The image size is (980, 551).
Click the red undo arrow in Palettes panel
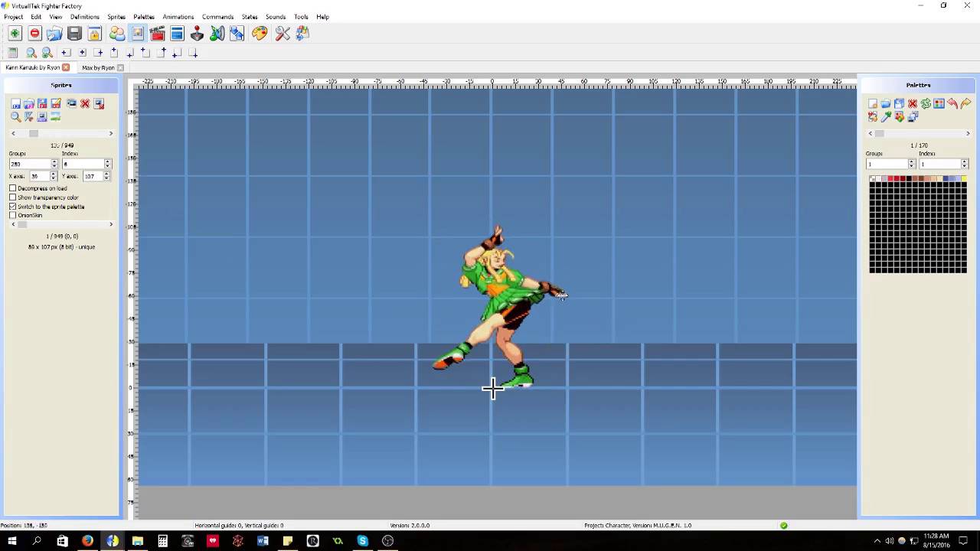coord(952,103)
